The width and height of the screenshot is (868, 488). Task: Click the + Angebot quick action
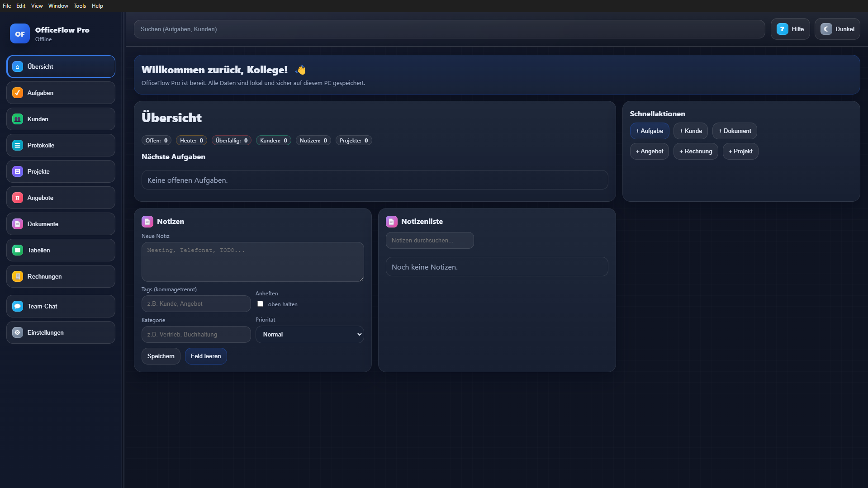[649, 152]
